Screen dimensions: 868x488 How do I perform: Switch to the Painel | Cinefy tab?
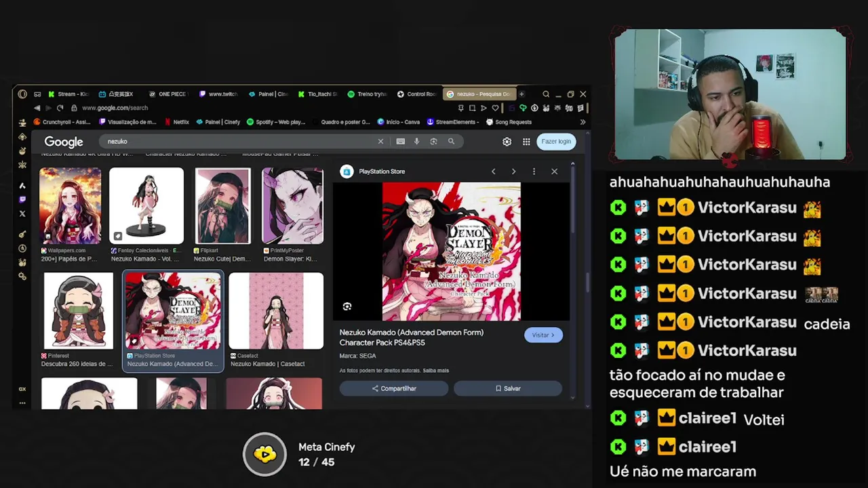coord(269,94)
